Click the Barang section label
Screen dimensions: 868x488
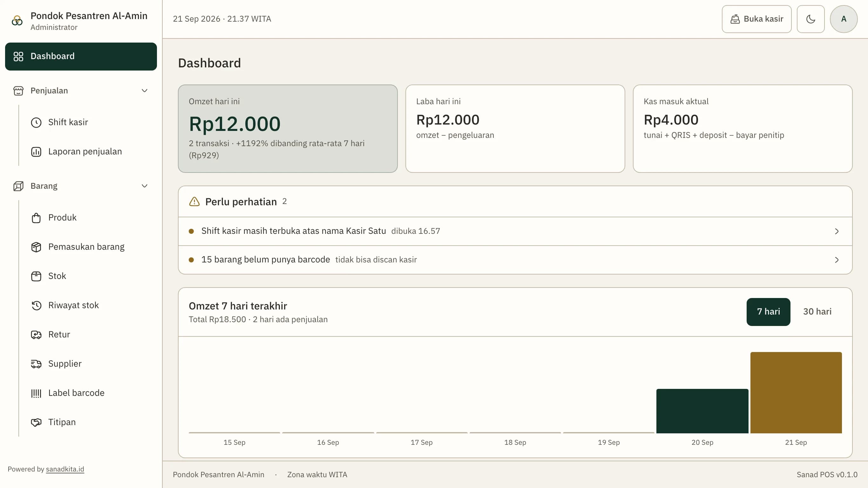click(x=44, y=186)
